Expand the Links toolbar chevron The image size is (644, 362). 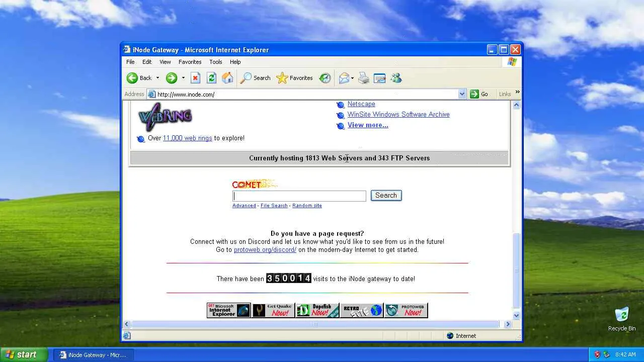pos(517,92)
